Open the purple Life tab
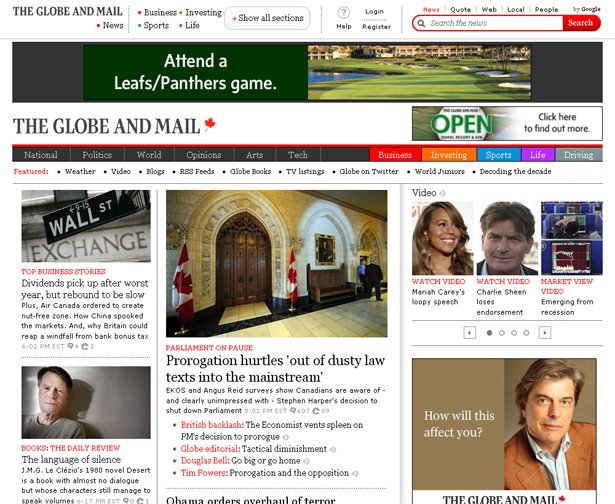The width and height of the screenshot is (615, 504). click(x=537, y=155)
